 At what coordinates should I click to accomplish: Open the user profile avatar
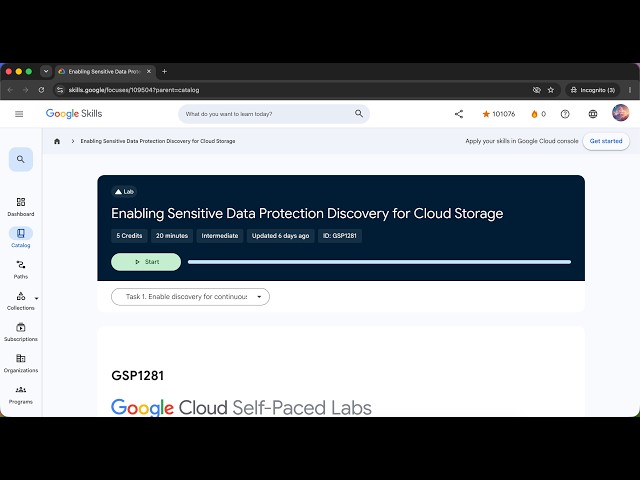click(620, 113)
